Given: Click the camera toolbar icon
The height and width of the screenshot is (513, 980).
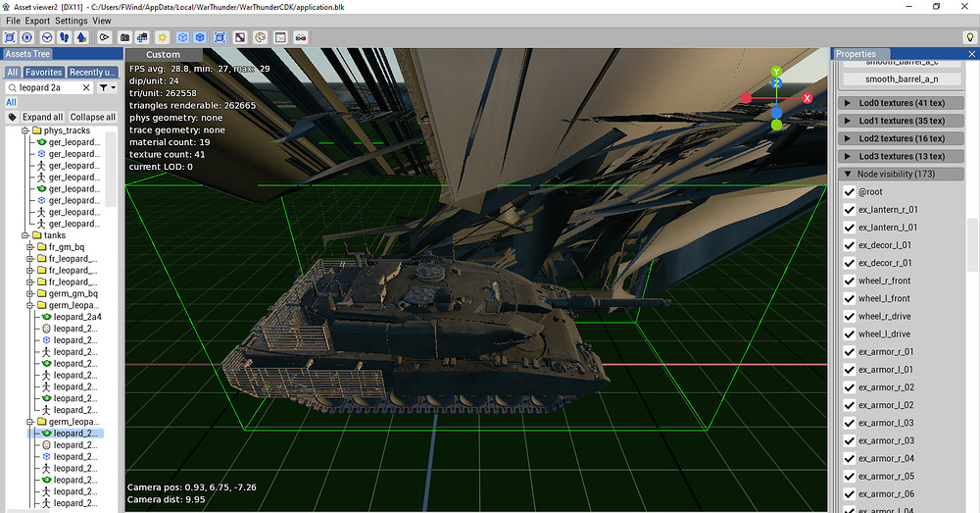Looking at the screenshot, I should pos(125,37).
